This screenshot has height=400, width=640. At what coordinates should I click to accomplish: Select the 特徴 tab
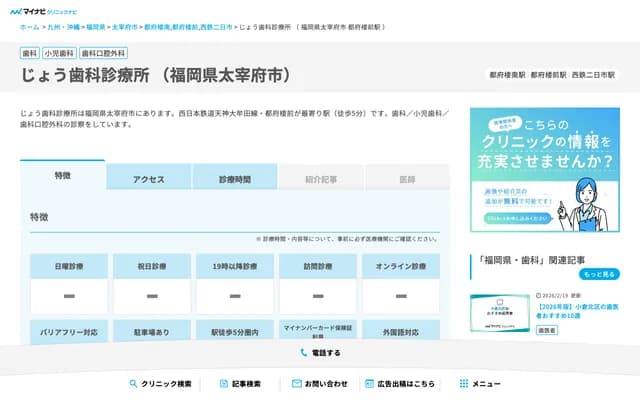tap(62, 177)
